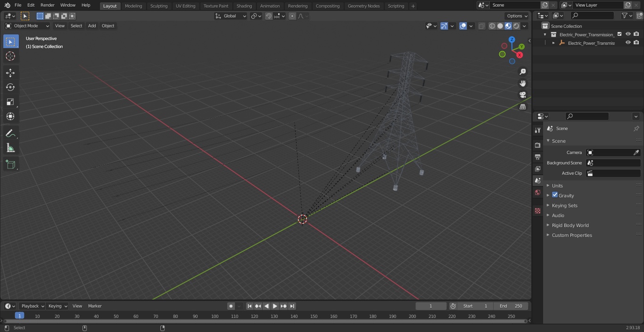Open the Texture properties tab
This screenshot has height=332, width=644.
click(537, 211)
